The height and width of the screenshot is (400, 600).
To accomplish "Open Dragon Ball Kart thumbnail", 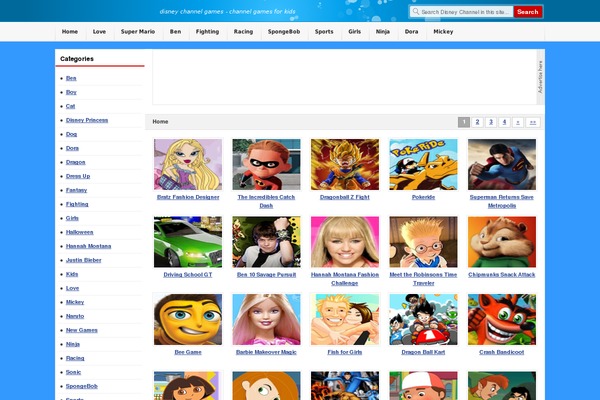I will point(423,320).
